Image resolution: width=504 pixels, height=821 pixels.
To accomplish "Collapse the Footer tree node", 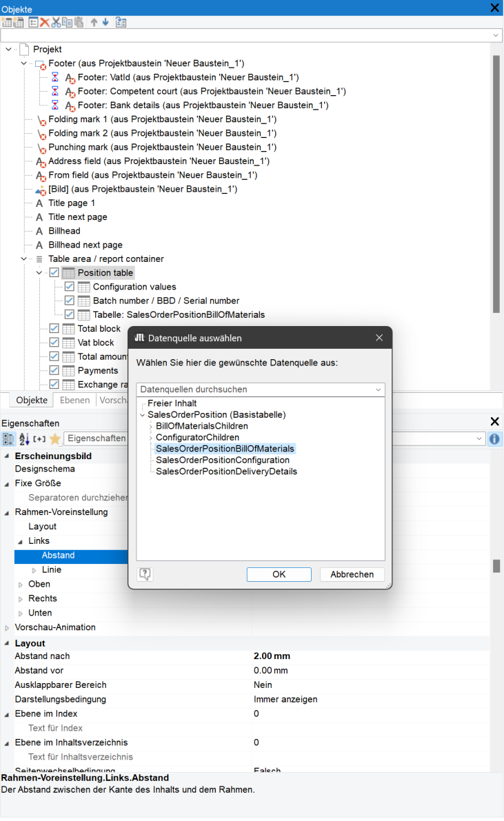I will pyautogui.click(x=23, y=63).
